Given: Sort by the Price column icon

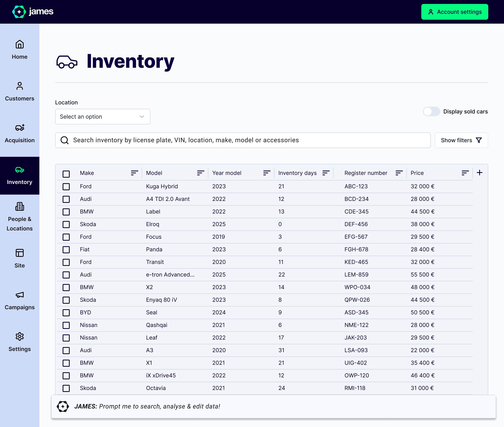Looking at the screenshot, I should coord(465,173).
